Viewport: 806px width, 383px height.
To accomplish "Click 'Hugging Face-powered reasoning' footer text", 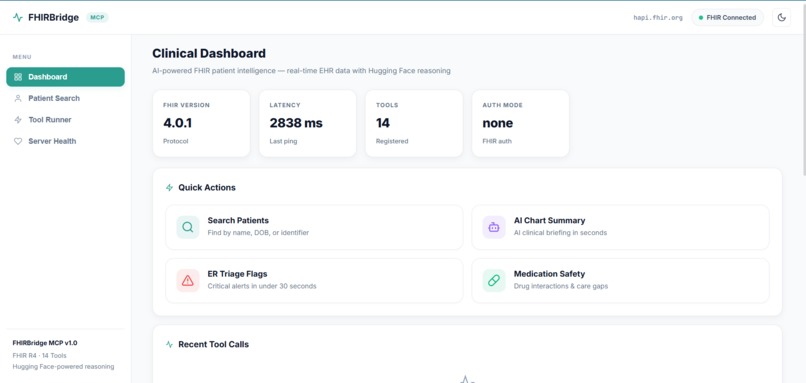I will [63, 367].
